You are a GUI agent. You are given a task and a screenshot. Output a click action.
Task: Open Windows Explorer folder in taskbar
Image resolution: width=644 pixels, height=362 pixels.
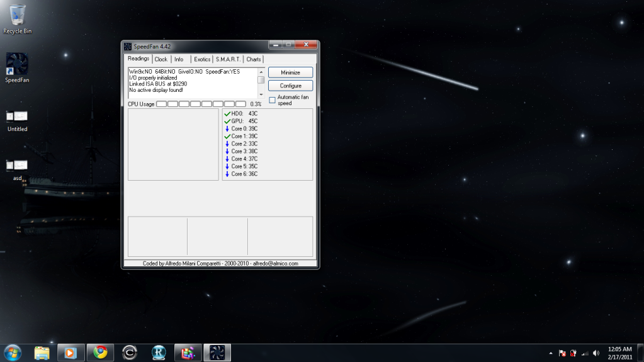click(x=42, y=353)
